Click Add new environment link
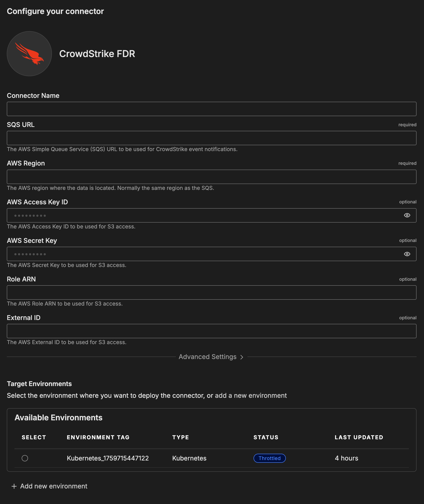424x504 pixels. tap(54, 486)
